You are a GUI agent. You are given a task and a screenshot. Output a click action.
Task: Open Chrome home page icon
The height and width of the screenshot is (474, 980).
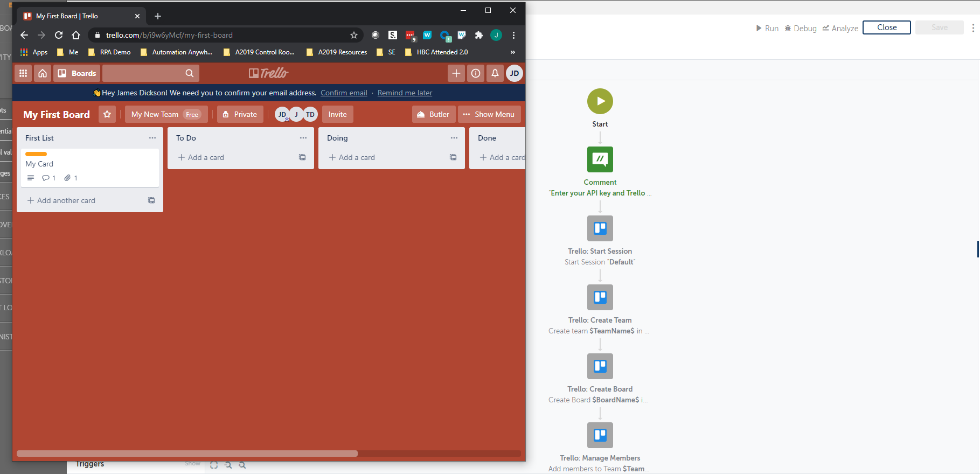pyautogui.click(x=76, y=35)
